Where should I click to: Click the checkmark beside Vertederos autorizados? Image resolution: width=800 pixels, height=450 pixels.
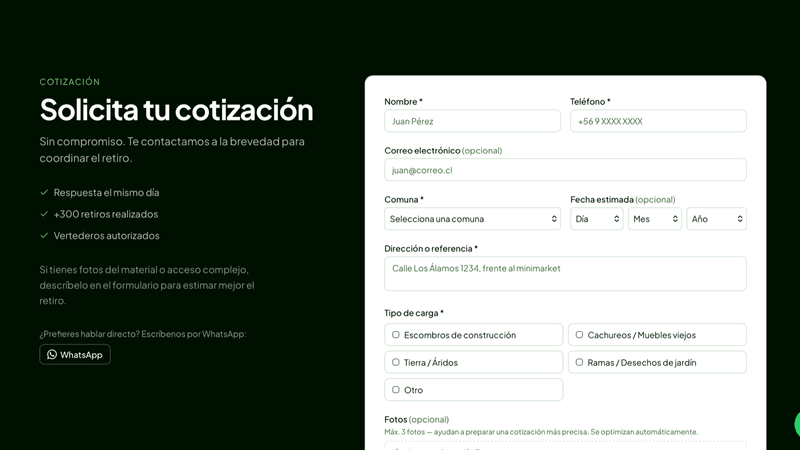coord(44,235)
